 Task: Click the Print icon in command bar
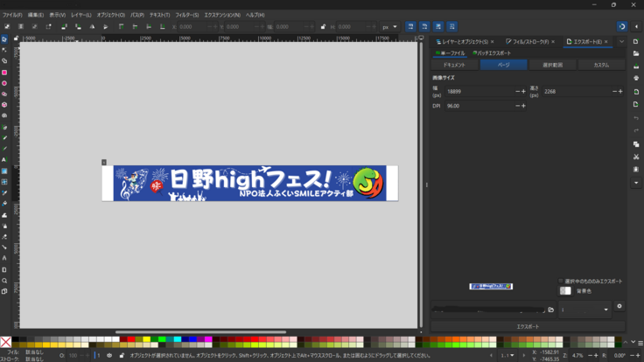pyautogui.click(x=636, y=79)
